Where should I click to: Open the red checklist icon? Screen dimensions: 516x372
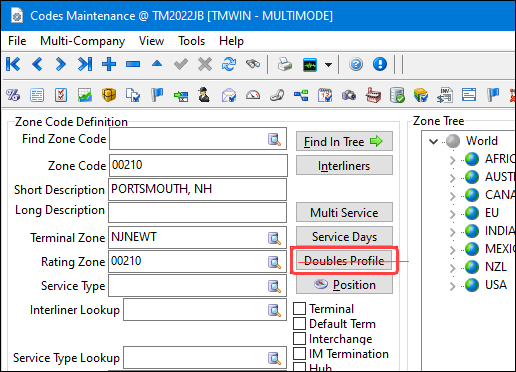(61, 95)
